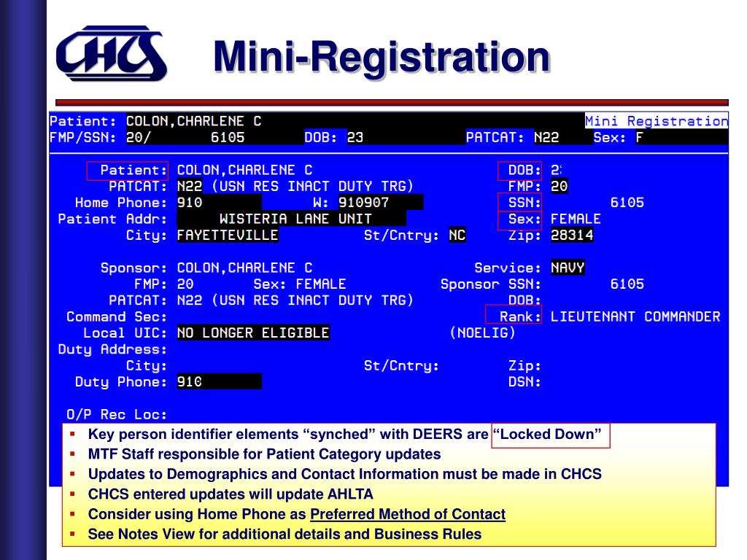Viewport: 747px width, 560px height.
Task: Click the LIEUTENANT COMMANDER rank text
Action: [x=635, y=316]
